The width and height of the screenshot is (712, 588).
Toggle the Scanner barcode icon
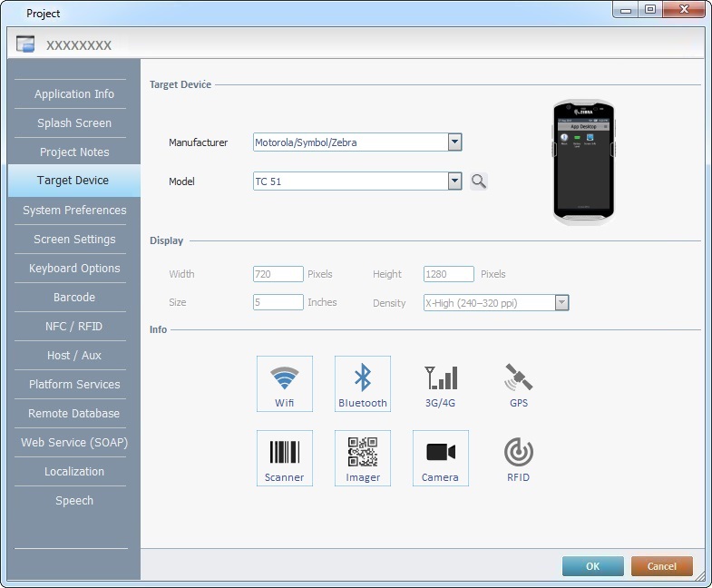point(285,458)
